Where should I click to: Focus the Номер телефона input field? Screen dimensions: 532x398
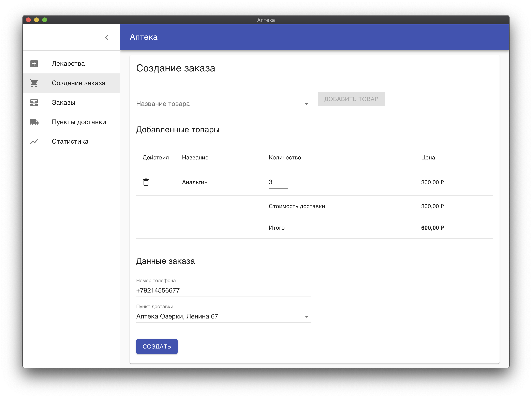point(223,290)
